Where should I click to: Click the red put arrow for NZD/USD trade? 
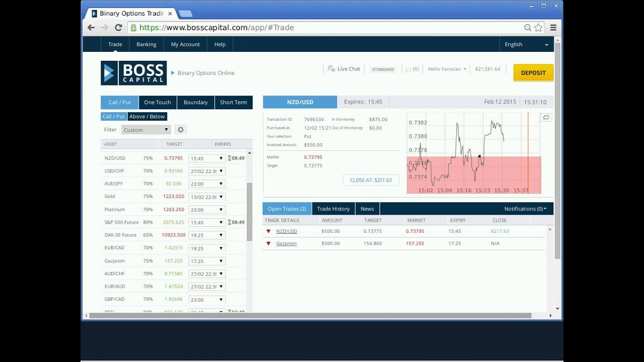[x=269, y=231]
